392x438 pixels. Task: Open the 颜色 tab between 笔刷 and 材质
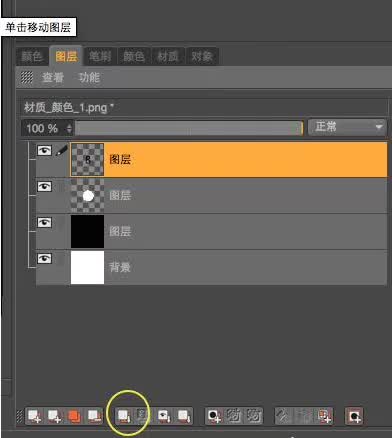point(134,56)
